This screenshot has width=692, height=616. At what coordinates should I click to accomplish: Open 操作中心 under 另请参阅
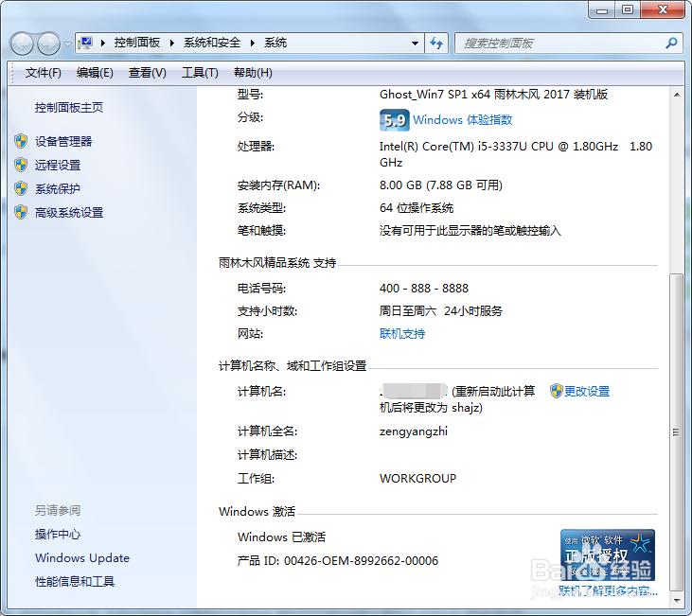(58, 535)
